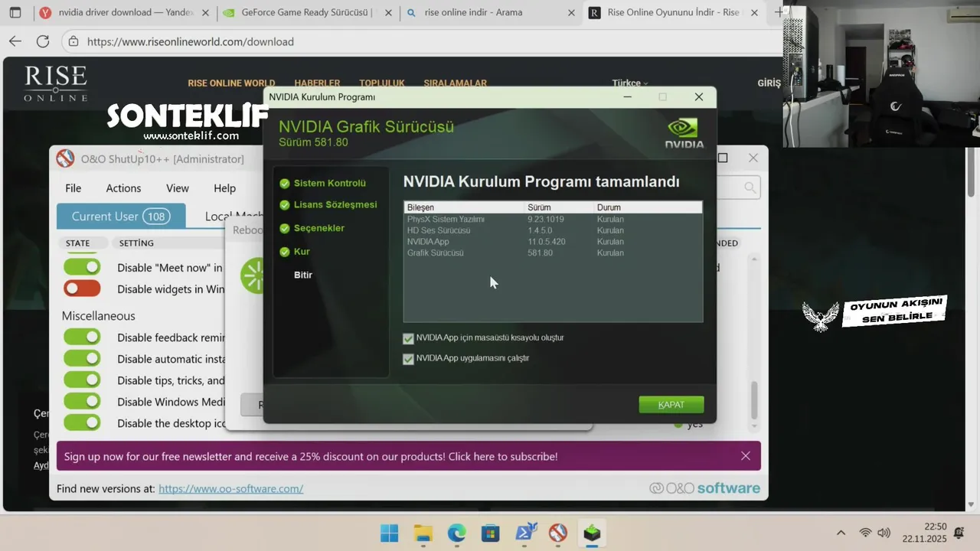The height and width of the screenshot is (551, 980).
Task: Click the NVIDIA installer taskbar icon
Action: pos(592,533)
